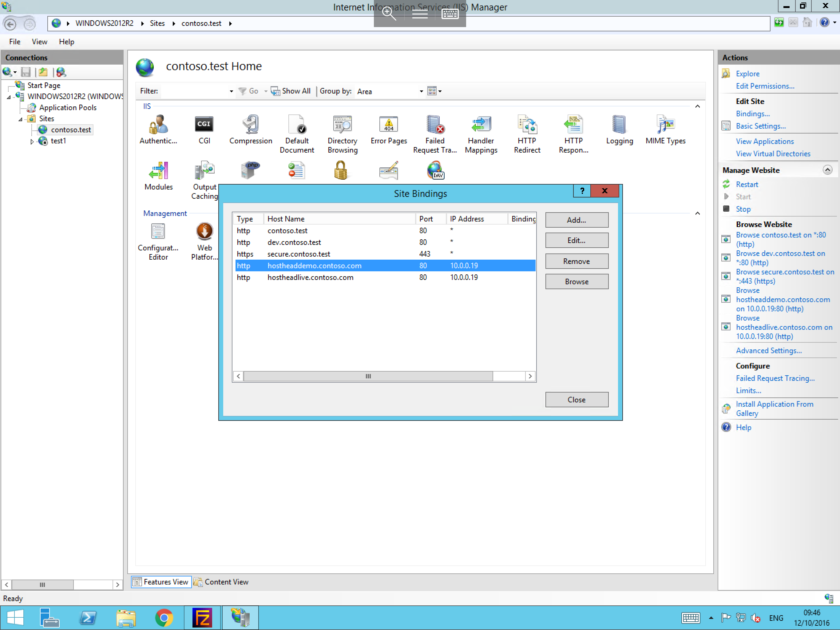
Task: Click the Basic Settings... action link
Action: [761, 126]
